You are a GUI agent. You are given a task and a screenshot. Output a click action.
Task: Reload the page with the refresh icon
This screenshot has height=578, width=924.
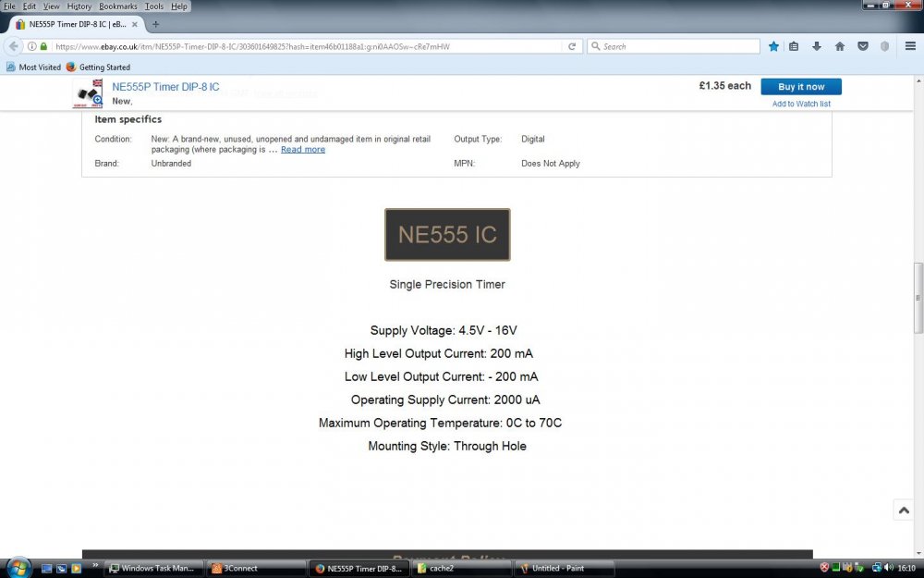coord(572,46)
